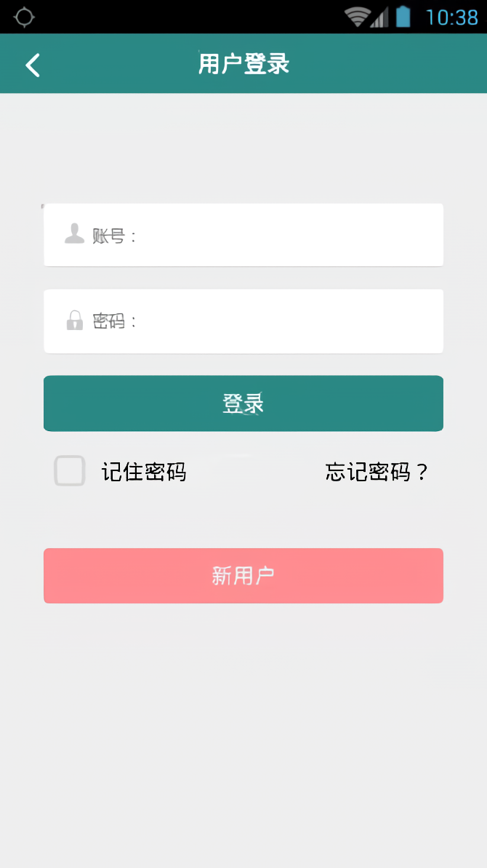Enable the 记住密码 remember password checkbox
487x868 pixels.
[x=69, y=471]
